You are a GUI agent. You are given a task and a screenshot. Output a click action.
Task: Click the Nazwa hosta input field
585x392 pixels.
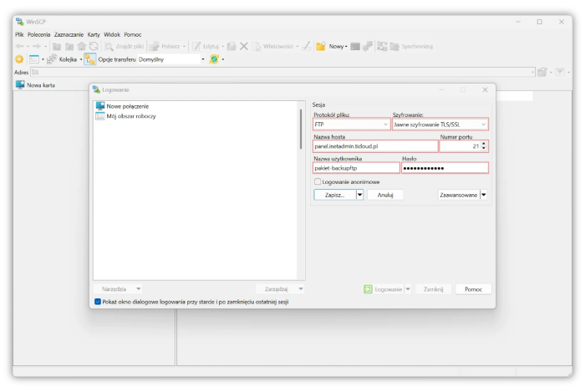tap(375, 146)
